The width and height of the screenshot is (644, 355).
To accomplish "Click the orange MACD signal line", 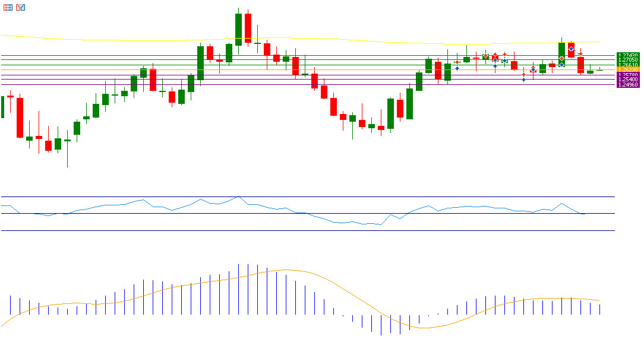I will coord(356,295).
